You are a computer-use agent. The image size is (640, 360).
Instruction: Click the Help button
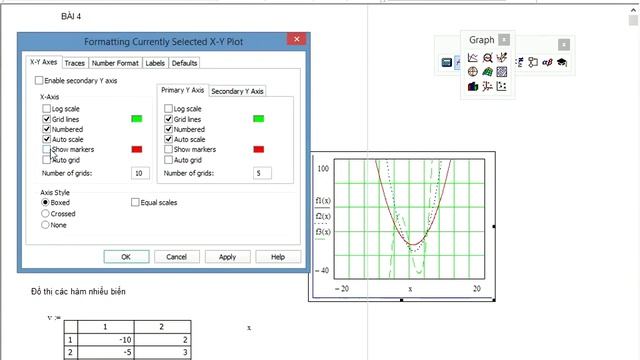[x=278, y=257]
